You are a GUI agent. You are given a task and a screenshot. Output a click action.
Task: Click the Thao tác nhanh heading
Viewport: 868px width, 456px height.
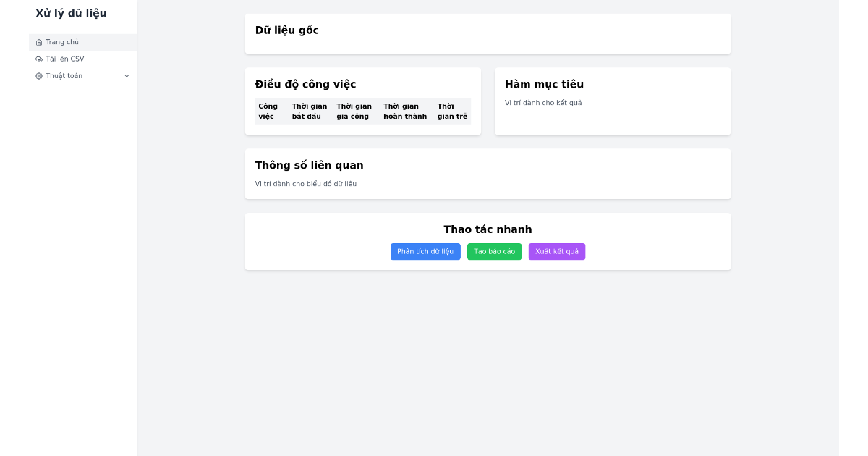[488, 229]
